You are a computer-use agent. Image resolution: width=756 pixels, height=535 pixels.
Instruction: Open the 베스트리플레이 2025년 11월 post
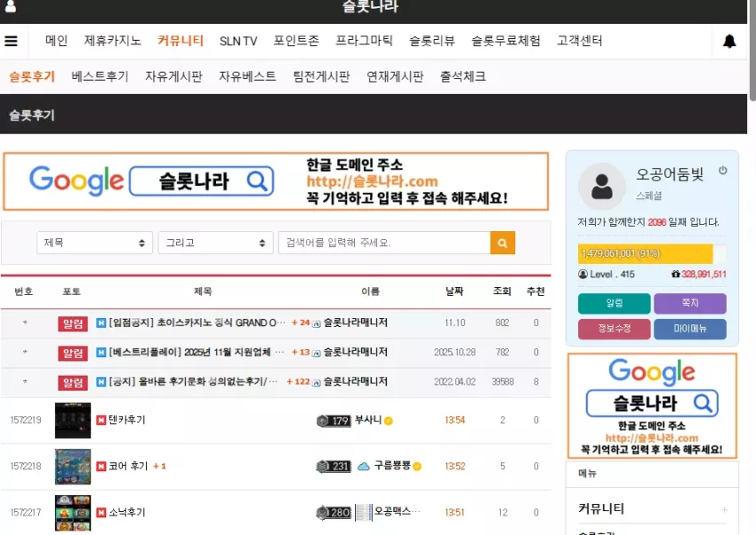point(197,352)
